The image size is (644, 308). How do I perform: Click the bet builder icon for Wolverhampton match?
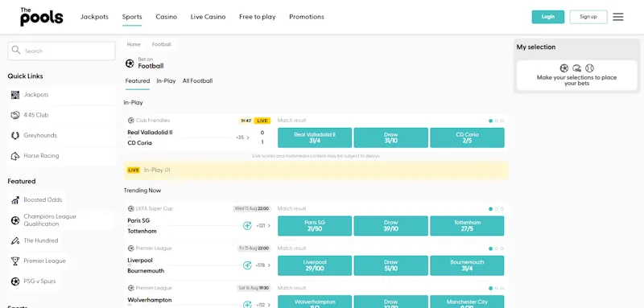(x=247, y=304)
